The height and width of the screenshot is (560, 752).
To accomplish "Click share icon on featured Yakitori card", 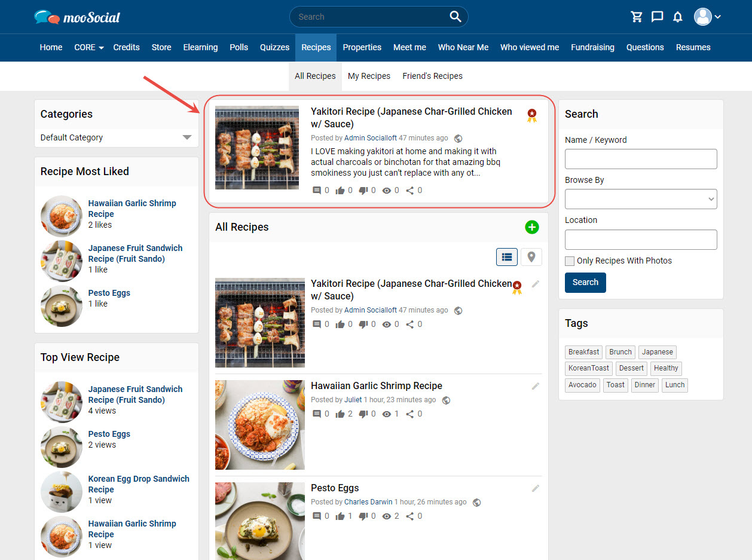I will (x=410, y=190).
